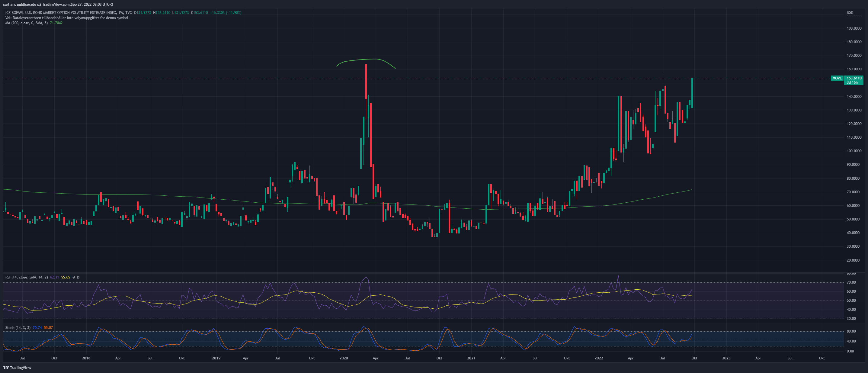Click the second Ø symbol in the RSI legend

[x=78, y=277]
